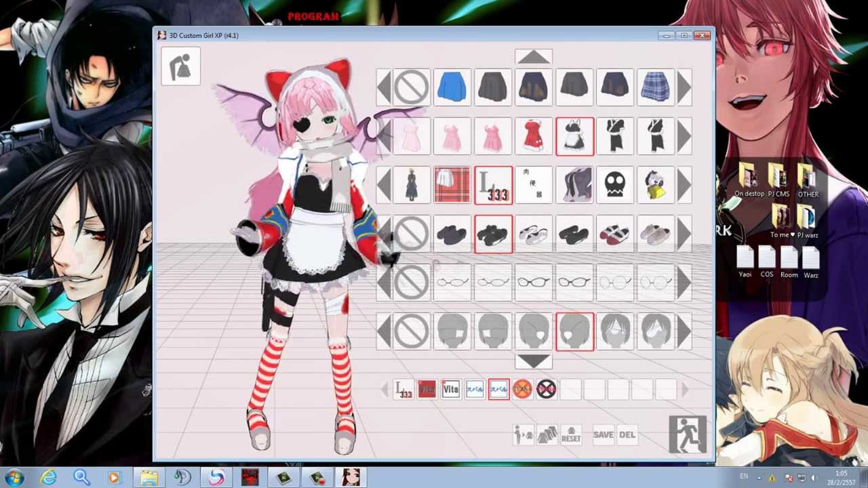This screenshot has width=868, height=488.
Task: Select the lavender ruffled outfit item
Action: (574, 185)
